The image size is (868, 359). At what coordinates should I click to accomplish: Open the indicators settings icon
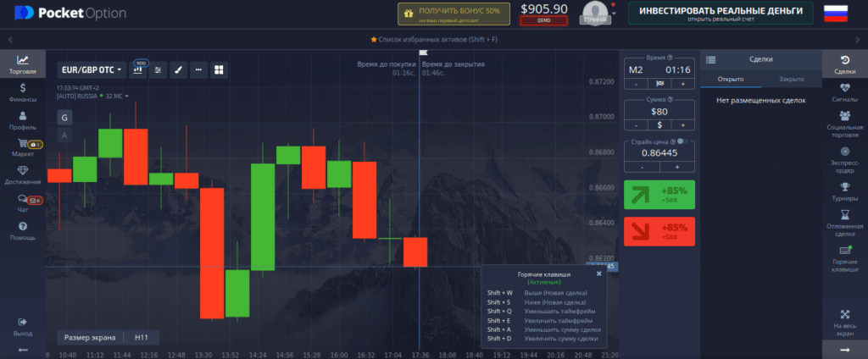tap(159, 69)
